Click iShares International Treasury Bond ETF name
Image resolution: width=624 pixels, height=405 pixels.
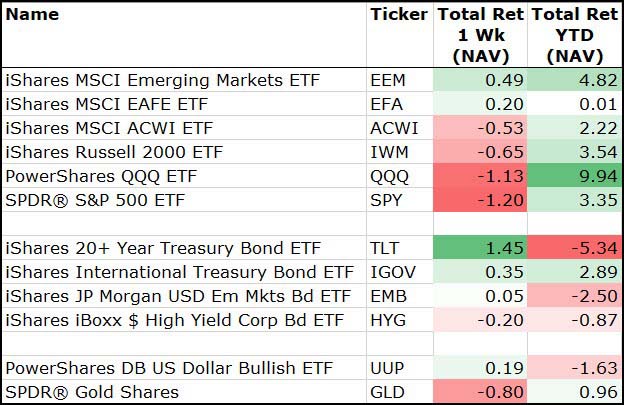pyautogui.click(x=179, y=271)
